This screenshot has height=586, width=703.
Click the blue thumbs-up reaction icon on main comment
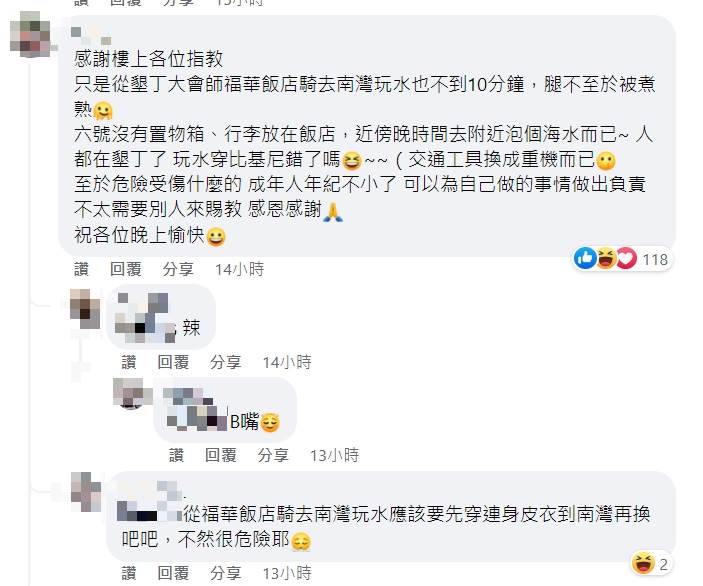(585, 259)
